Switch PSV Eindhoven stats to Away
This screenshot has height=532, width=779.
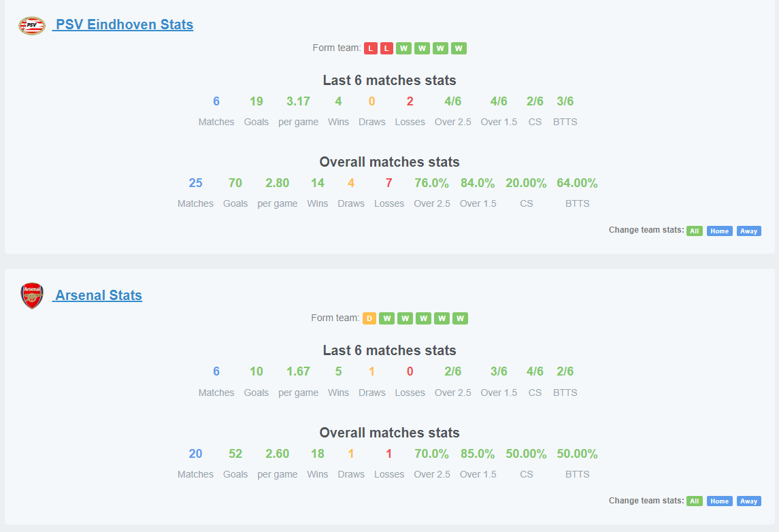pos(748,231)
